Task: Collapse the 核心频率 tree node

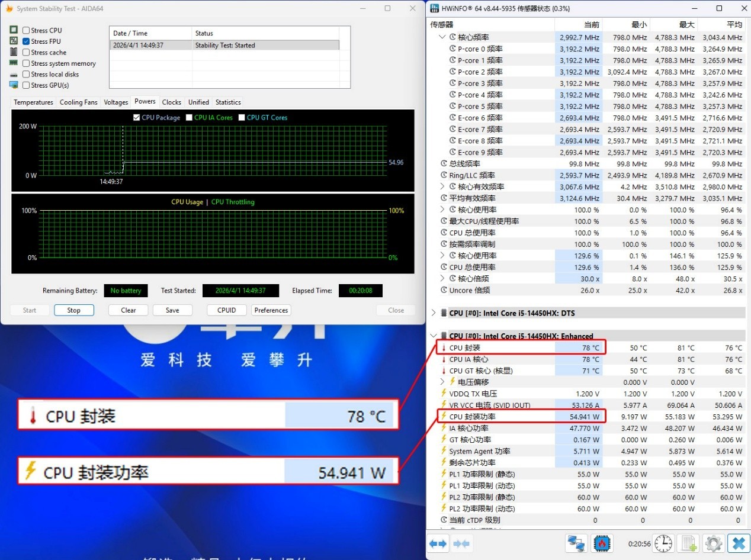Action: coord(442,37)
